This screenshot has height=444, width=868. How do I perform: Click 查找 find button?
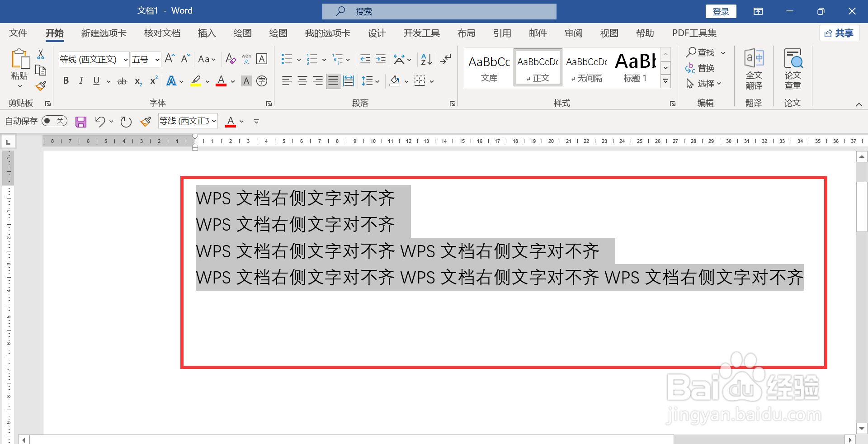[701, 52]
